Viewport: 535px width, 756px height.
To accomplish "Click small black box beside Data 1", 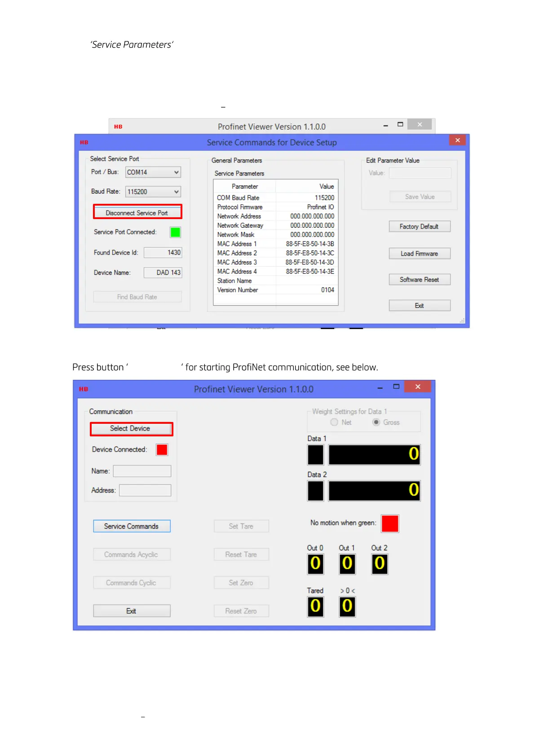I will [x=315, y=455].
